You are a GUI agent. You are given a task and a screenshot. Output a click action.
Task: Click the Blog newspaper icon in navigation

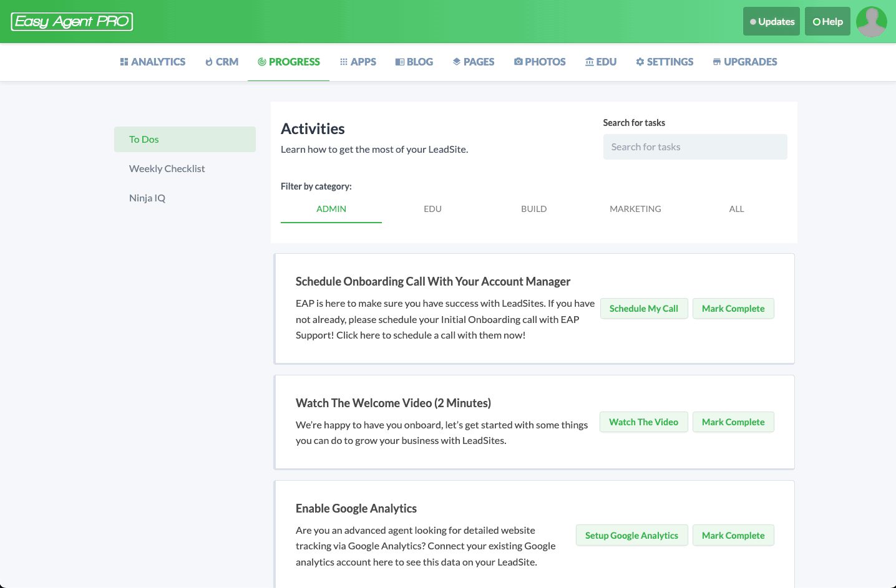(x=400, y=62)
